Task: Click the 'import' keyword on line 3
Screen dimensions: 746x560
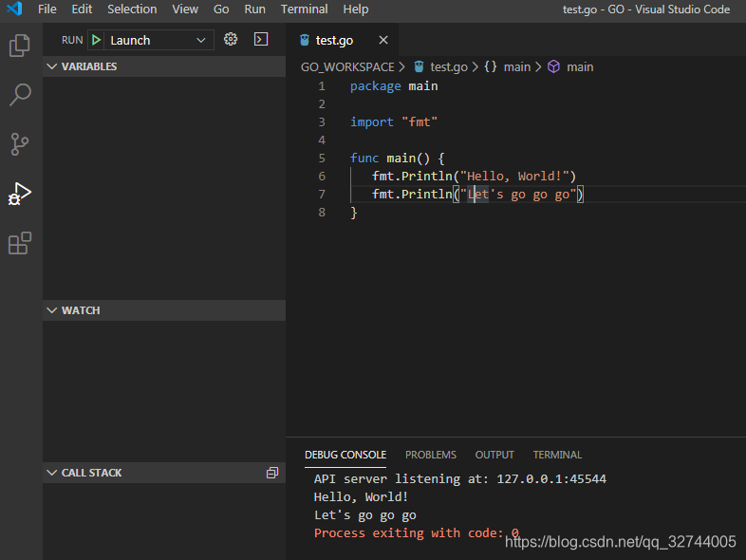Action: click(371, 122)
